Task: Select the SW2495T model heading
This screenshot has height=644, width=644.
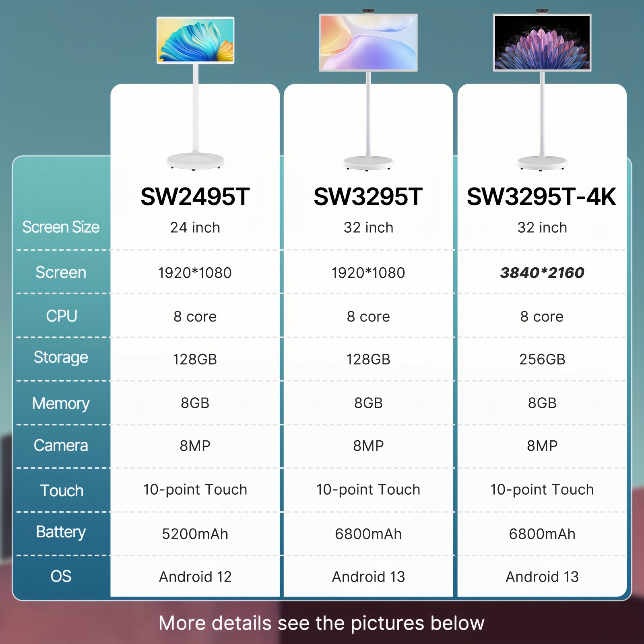Action: click(x=195, y=197)
